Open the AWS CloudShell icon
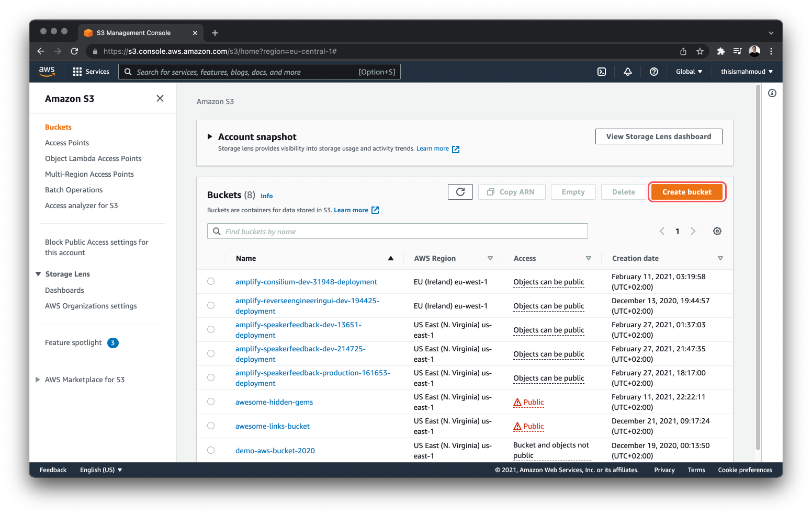Viewport: 812px width, 516px height. pyautogui.click(x=602, y=72)
